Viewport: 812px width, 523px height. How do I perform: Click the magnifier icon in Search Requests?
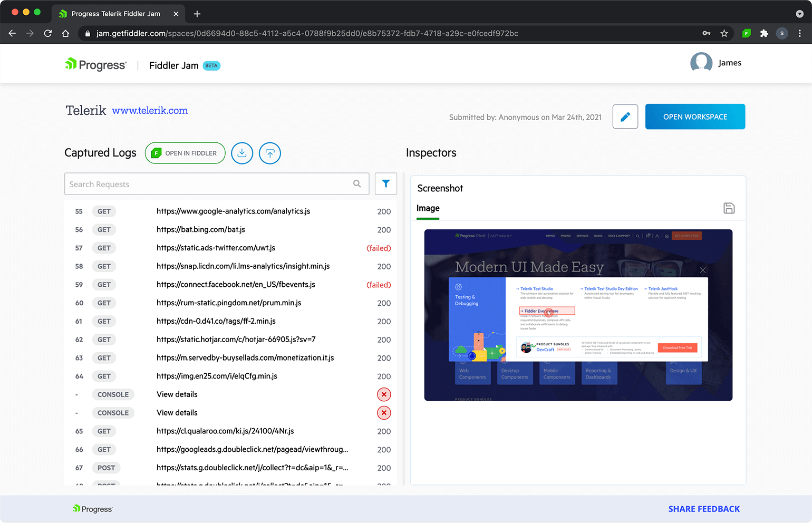pos(357,183)
